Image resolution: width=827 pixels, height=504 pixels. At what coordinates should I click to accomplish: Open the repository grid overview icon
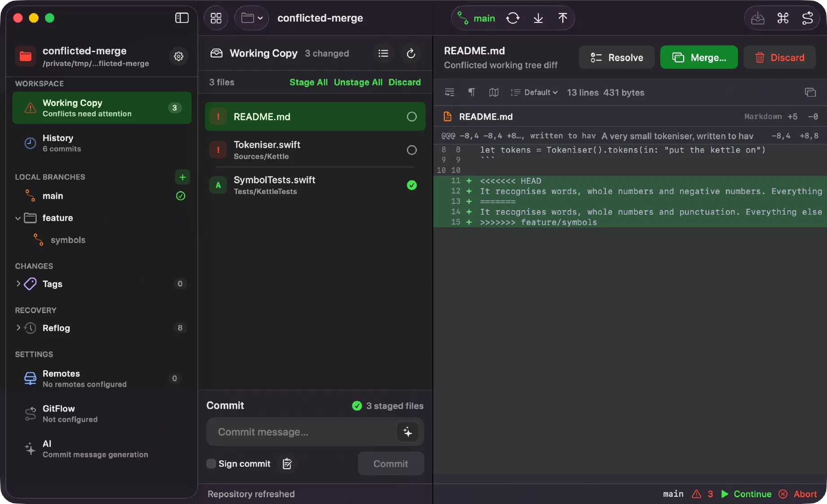216,18
